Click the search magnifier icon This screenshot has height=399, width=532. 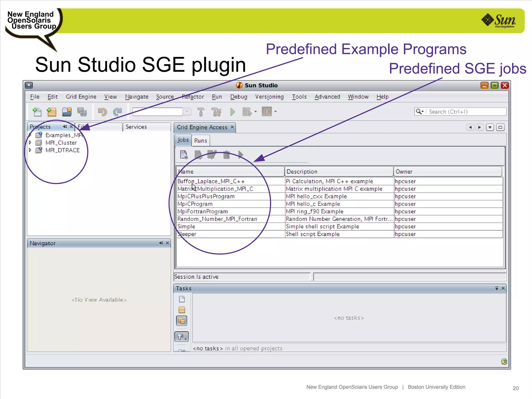point(418,111)
